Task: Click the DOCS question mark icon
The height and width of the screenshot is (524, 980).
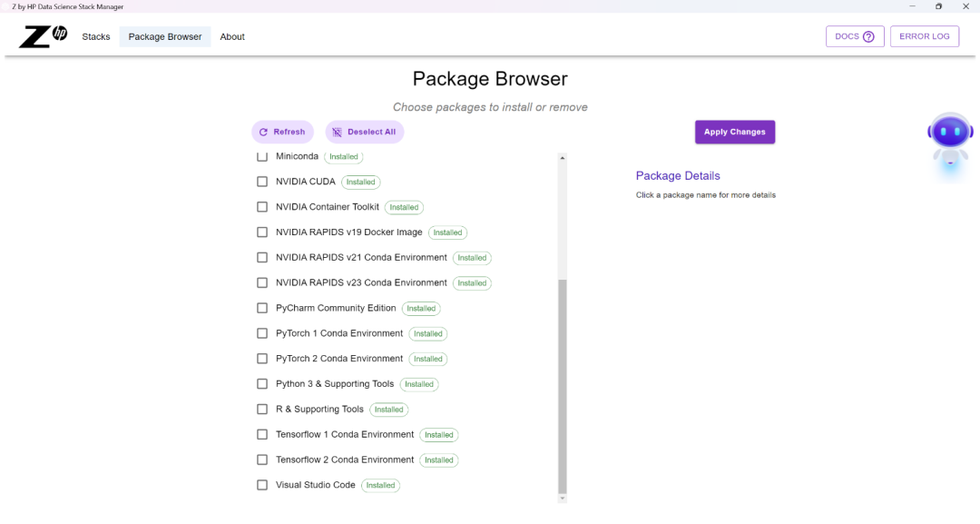Action: click(868, 37)
